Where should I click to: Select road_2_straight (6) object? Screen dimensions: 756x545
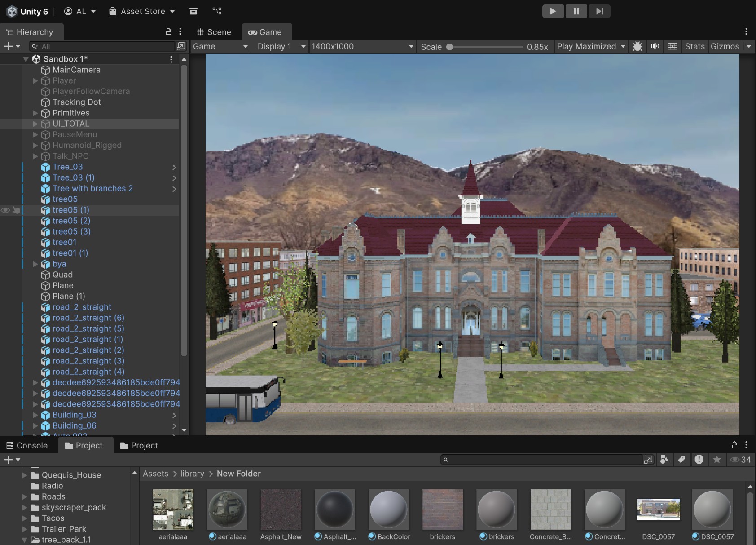pyautogui.click(x=88, y=318)
